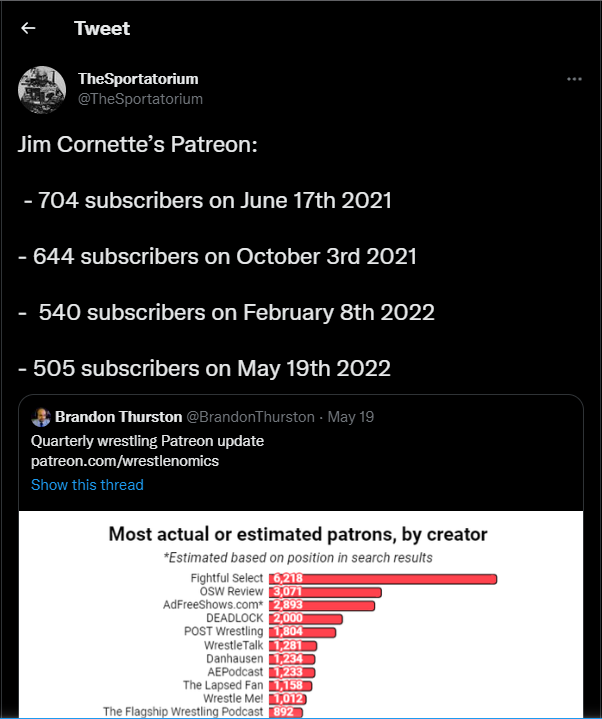Viewport: 602px width, 719px height.
Task: Click the chart title Most actual or estimated patrons
Action: (298, 535)
